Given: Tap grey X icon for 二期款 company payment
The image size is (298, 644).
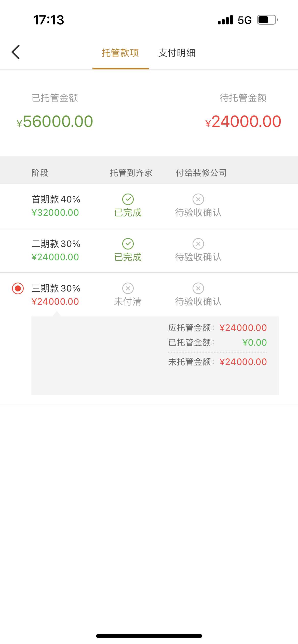Looking at the screenshot, I should (198, 244).
